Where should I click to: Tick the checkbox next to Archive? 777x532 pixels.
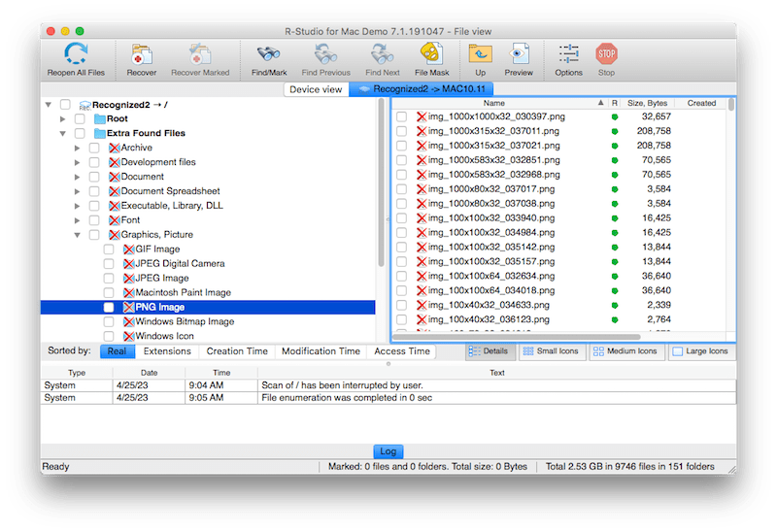95,148
